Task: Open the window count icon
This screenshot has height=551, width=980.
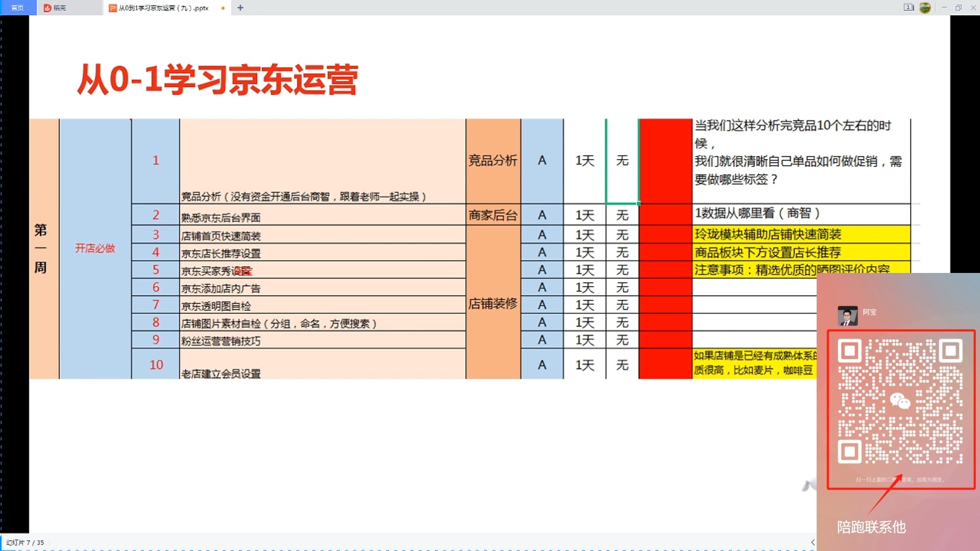Action: (909, 8)
